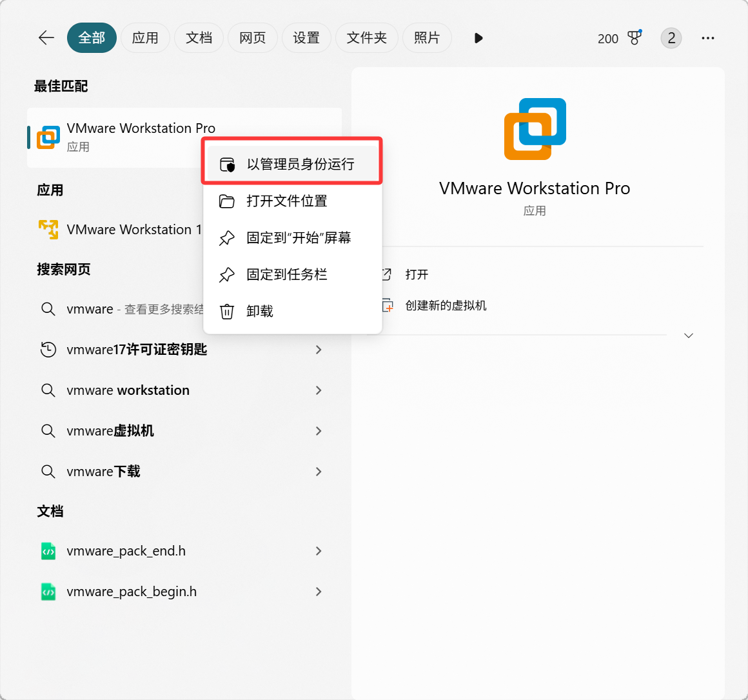
Task: Click magnifier icon beside vmware下载
Action: 48,472
